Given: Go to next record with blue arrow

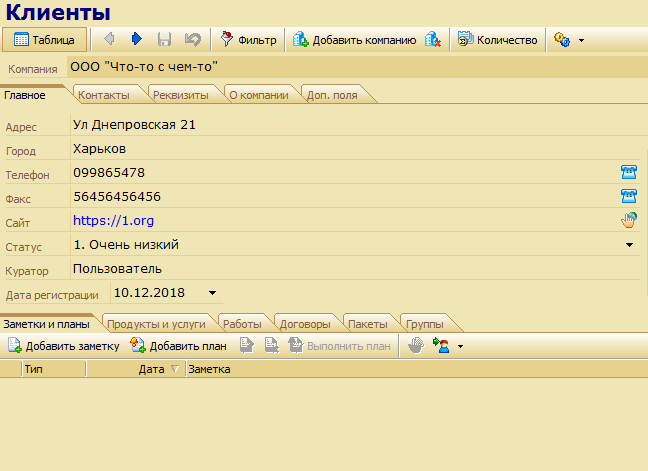Looking at the screenshot, I should pyautogui.click(x=136, y=39).
